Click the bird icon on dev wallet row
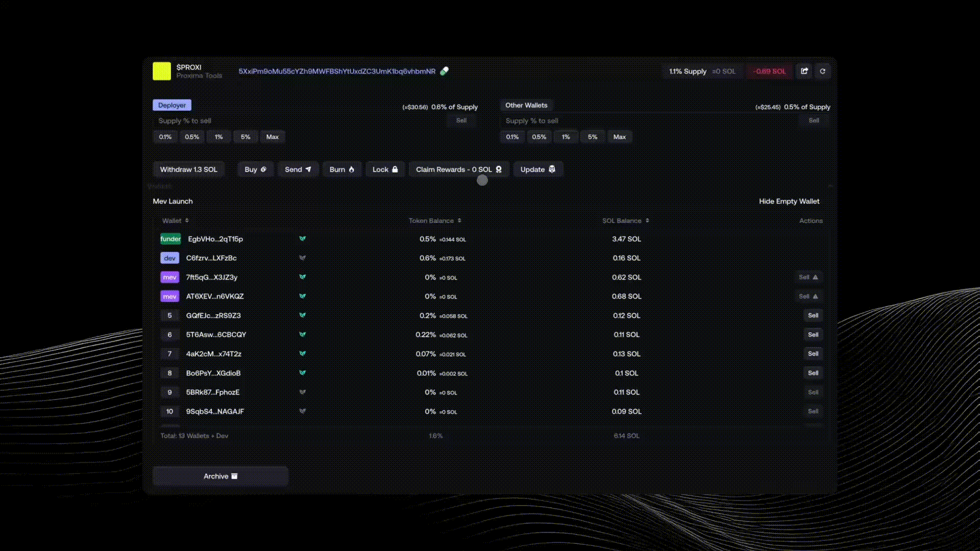 pos(303,258)
